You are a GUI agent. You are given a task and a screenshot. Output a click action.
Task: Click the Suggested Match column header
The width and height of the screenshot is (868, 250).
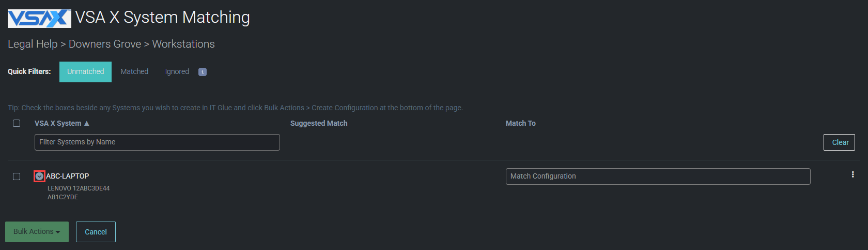pyautogui.click(x=319, y=124)
